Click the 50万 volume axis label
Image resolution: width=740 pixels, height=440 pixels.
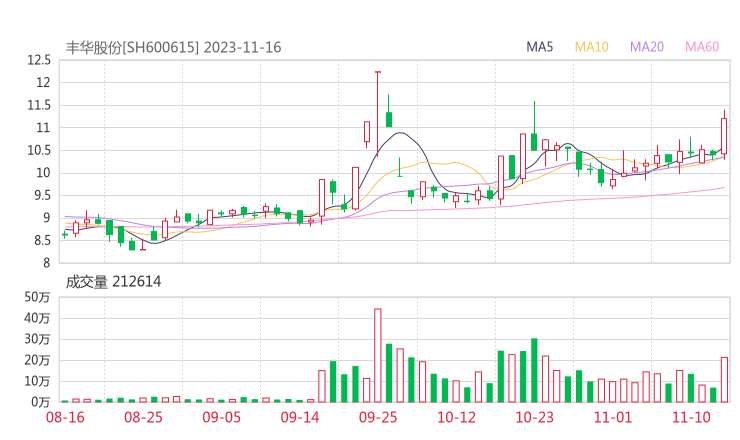click(x=37, y=297)
